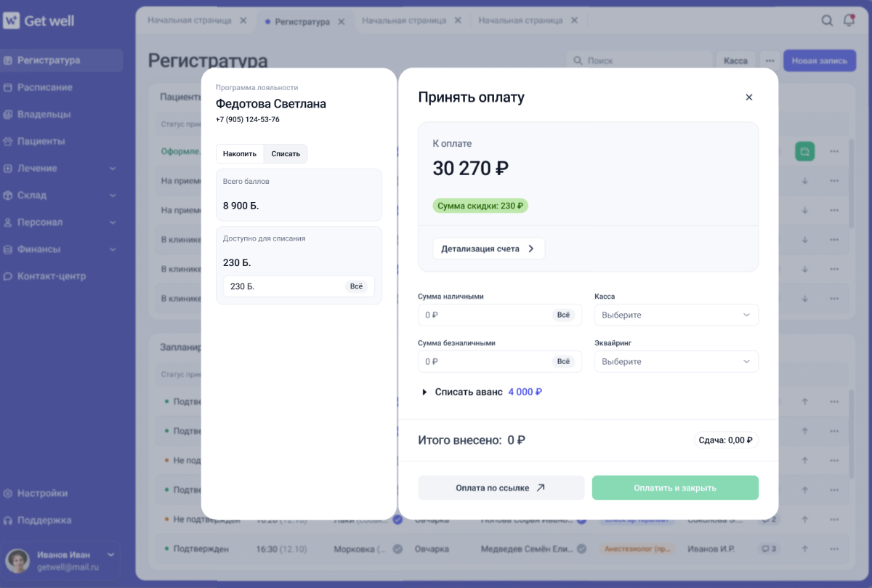This screenshot has width=872, height=588.
Task: Switch to the Регистратура tab
Action: [303, 22]
